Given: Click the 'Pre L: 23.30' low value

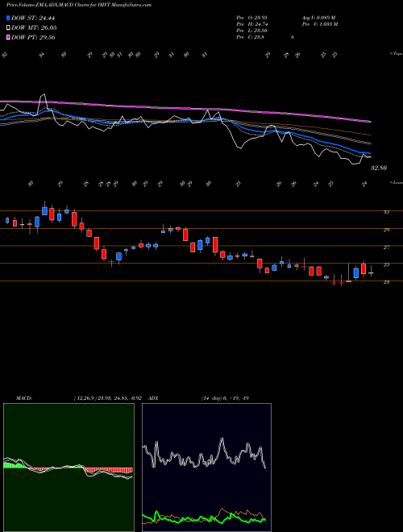Looking at the screenshot, I should pyautogui.click(x=252, y=31).
